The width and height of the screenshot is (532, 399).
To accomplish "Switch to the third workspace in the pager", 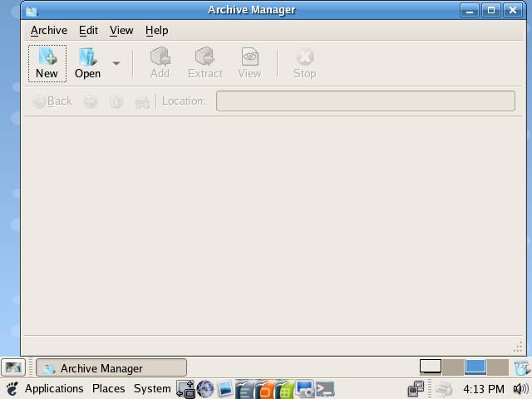I will (475, 367).
